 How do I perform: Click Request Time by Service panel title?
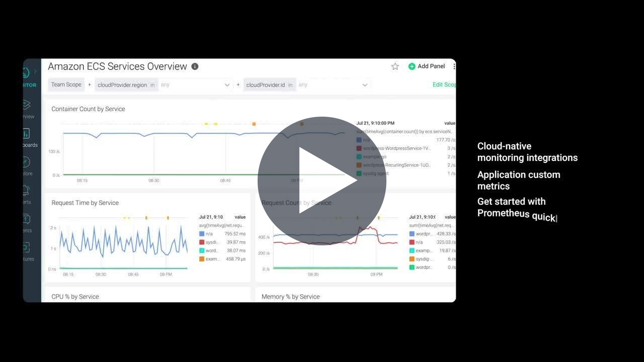click(85, 203)
